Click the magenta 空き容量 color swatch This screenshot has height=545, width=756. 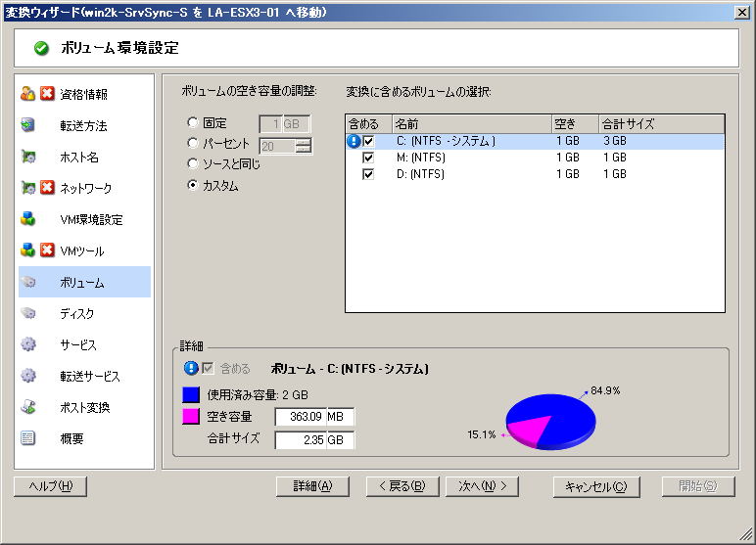click(191, 417)
